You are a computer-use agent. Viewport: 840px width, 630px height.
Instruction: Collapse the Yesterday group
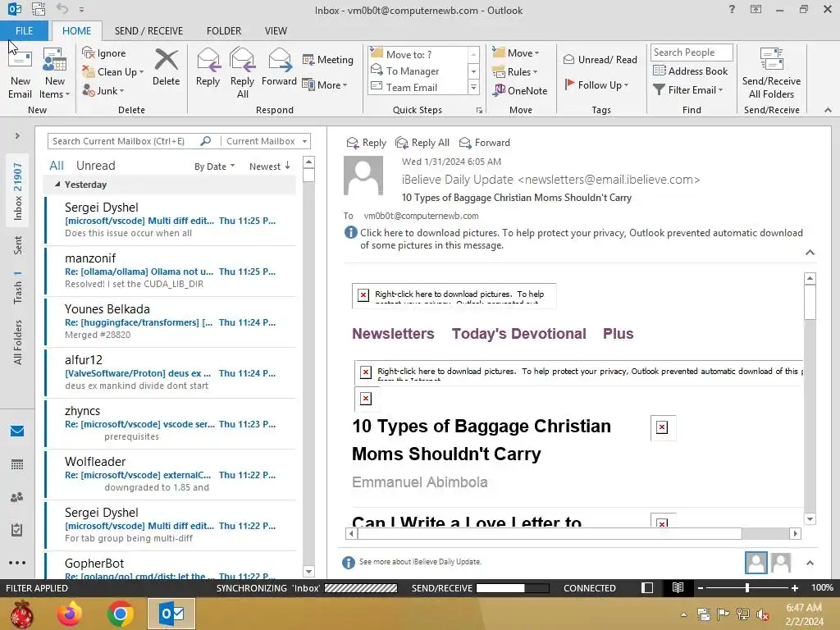click(57, 185)
